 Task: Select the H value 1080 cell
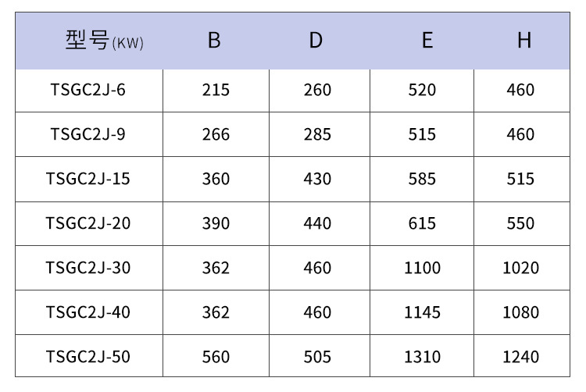[x=520, y=312]
